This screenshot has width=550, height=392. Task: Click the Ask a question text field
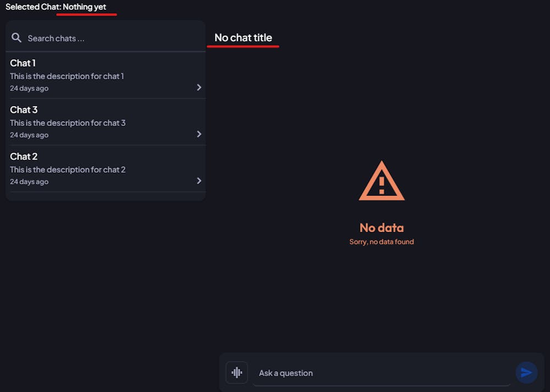coord(380,373)
